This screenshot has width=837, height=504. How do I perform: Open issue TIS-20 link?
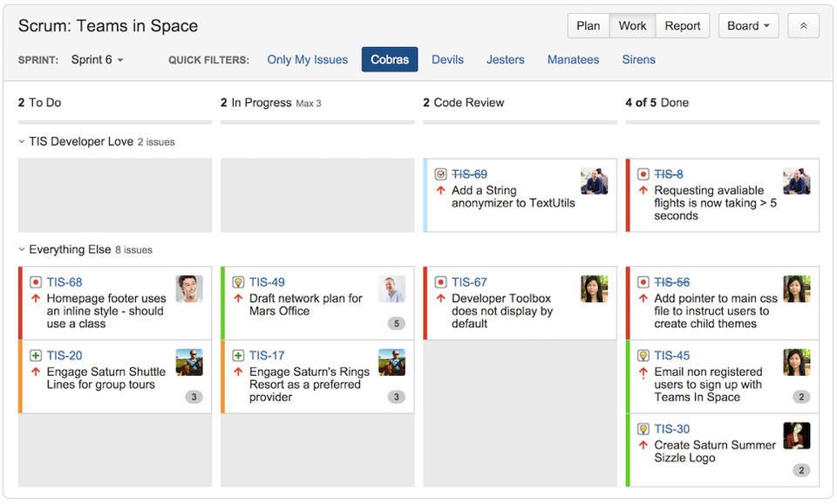65,355
